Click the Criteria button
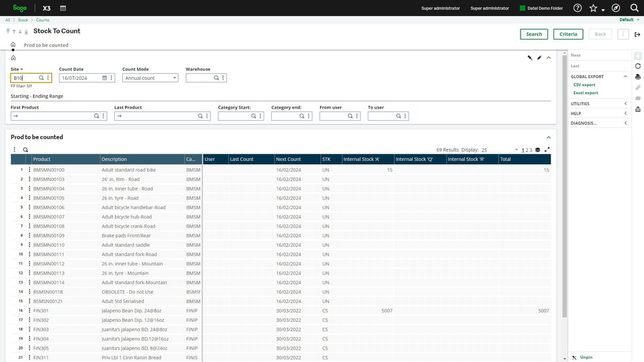This screenshot has height=362, width=644. coord(568,34)
